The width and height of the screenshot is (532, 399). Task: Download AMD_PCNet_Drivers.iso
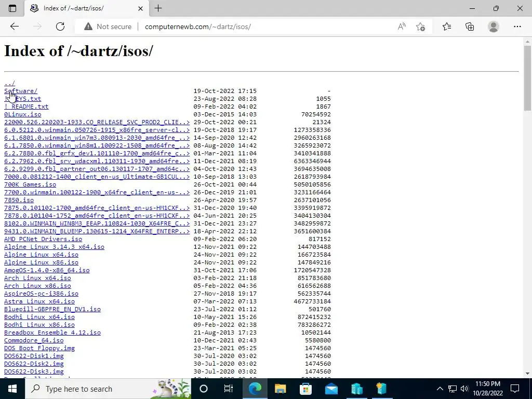coord(43,239)
